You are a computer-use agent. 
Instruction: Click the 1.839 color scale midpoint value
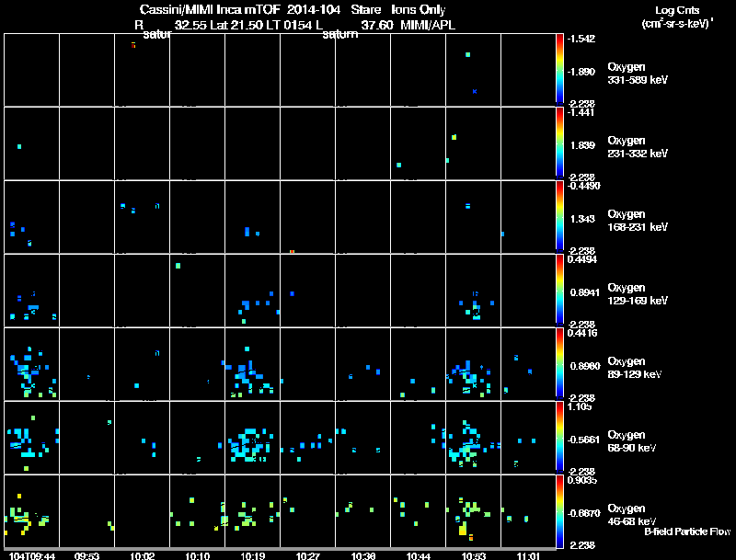tap(582, 145)
